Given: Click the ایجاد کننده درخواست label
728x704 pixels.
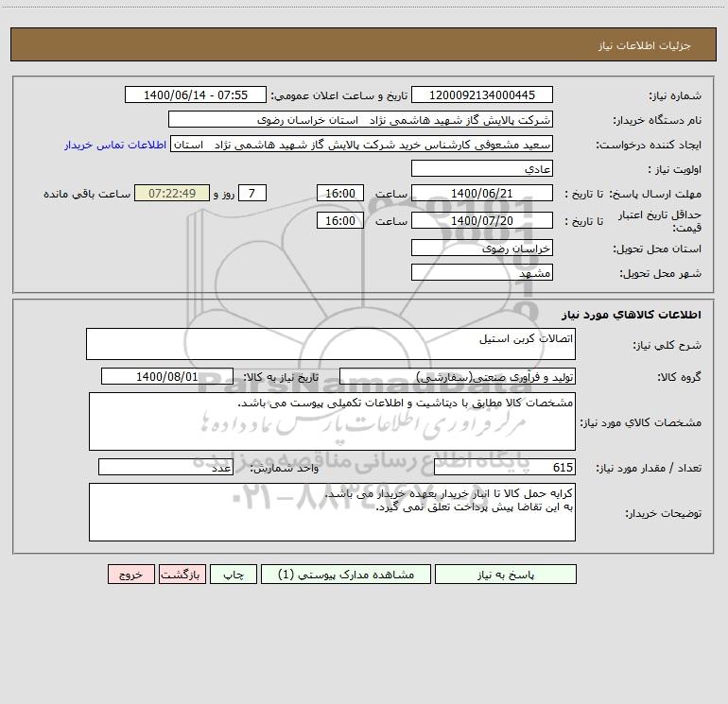Looking at the screenshot, I should click(x=649, y=145).
